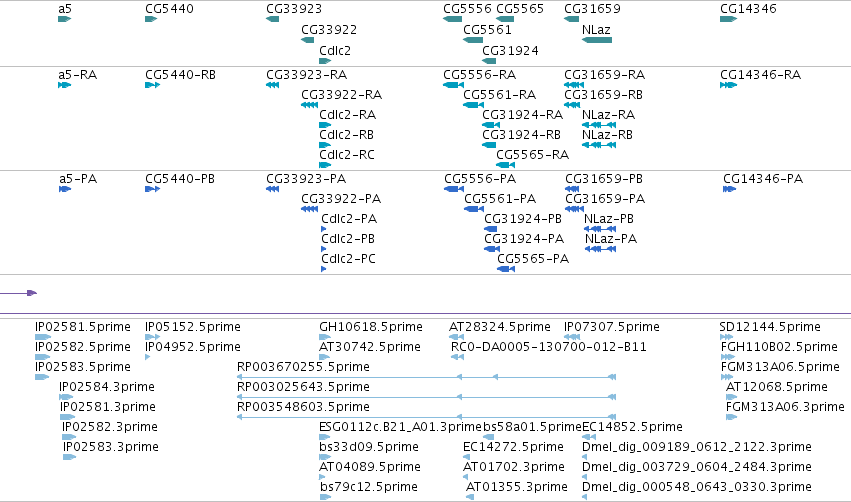Select label CG14346-PA

click(763, 179)
